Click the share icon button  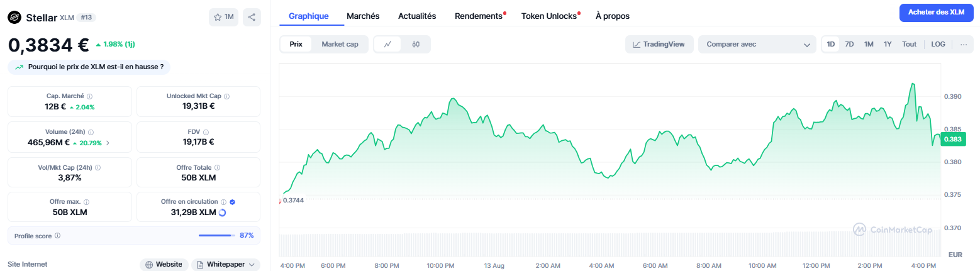[x=252, y=18]
